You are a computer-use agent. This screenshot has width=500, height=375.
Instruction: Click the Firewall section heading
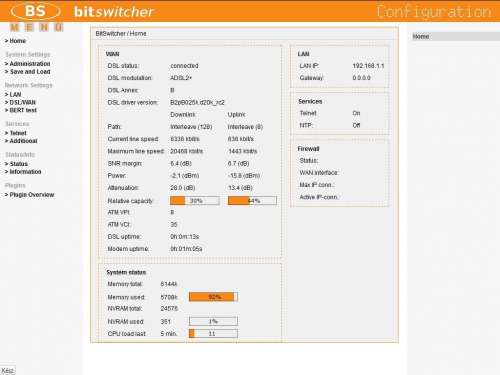click(x=308, y=149)
